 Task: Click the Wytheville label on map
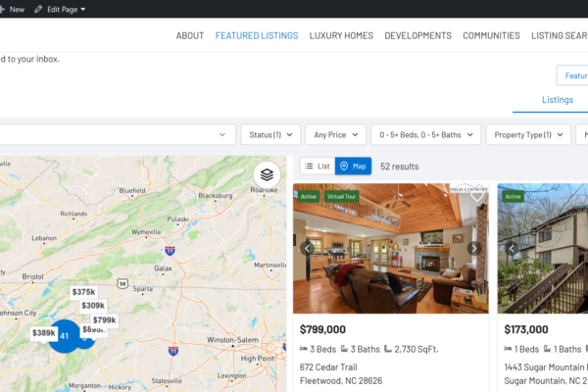(x=146, y=232)
